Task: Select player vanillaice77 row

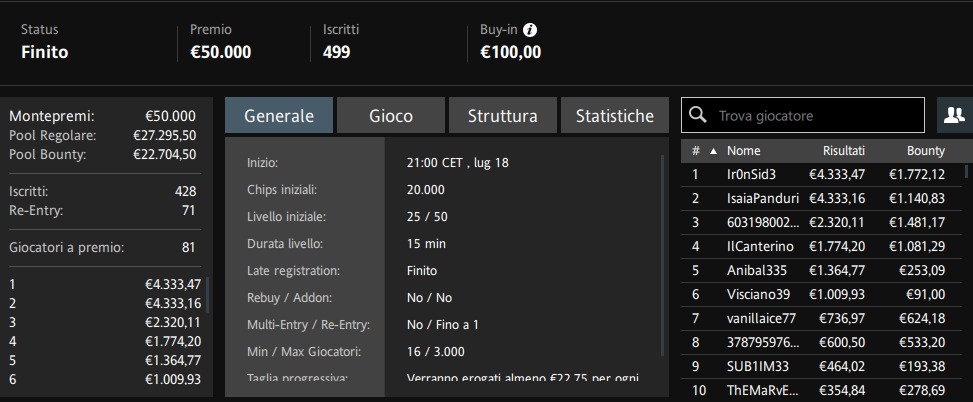Action: pyautogui.click(x=822, y=318)
